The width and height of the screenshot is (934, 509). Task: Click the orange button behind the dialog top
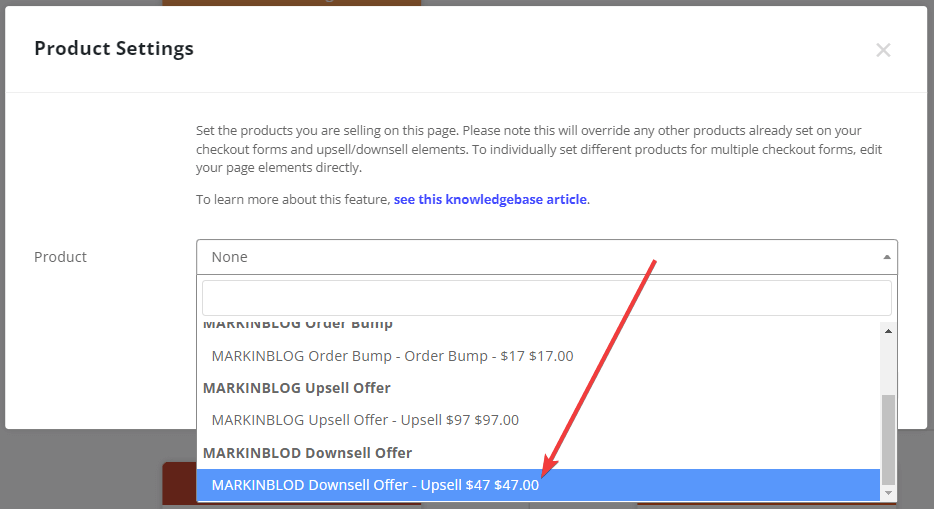tap(290, 3)
